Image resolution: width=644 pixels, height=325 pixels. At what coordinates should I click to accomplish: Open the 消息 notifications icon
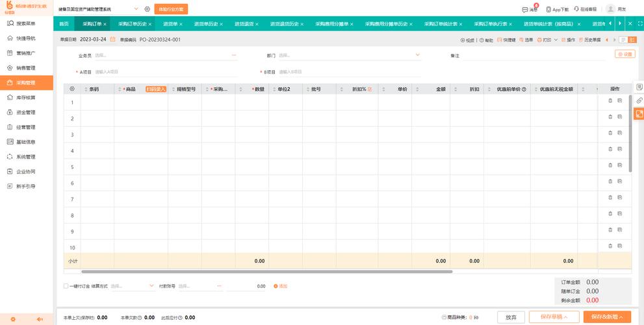click(x=530, y=9)
